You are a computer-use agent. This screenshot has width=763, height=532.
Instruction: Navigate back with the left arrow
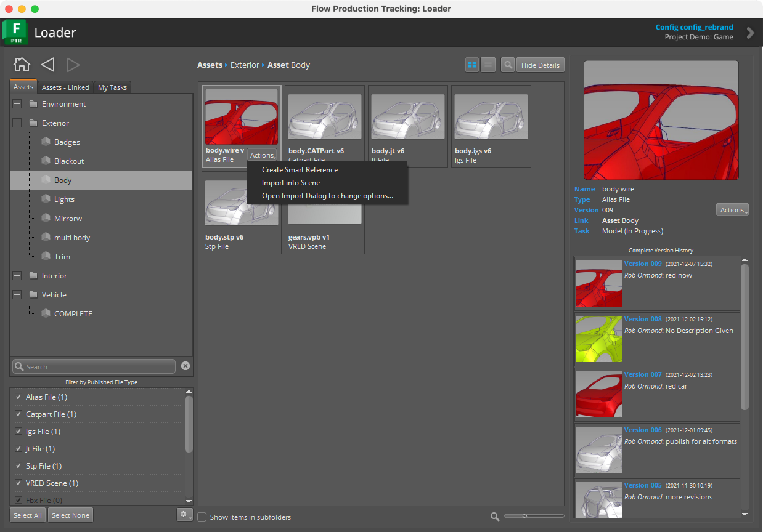(47, 65)
